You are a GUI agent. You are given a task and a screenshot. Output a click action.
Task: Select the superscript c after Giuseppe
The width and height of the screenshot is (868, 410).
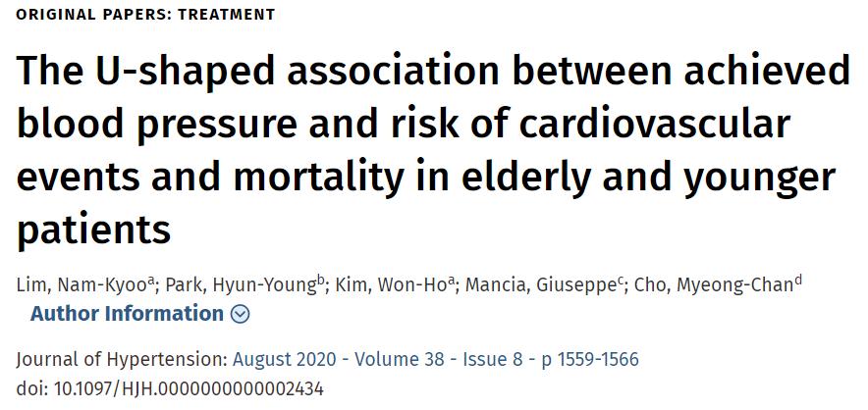[x=621, y=282]
